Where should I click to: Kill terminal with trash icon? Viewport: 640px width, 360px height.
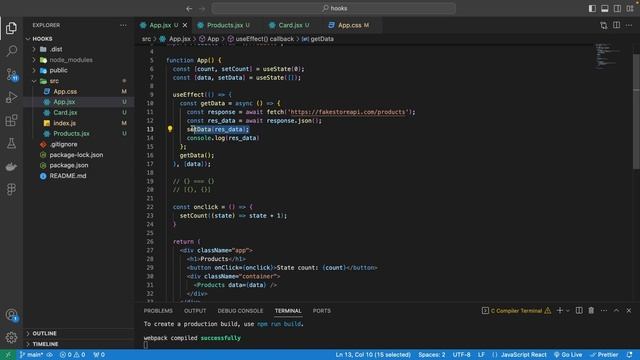tap(591, 311)
